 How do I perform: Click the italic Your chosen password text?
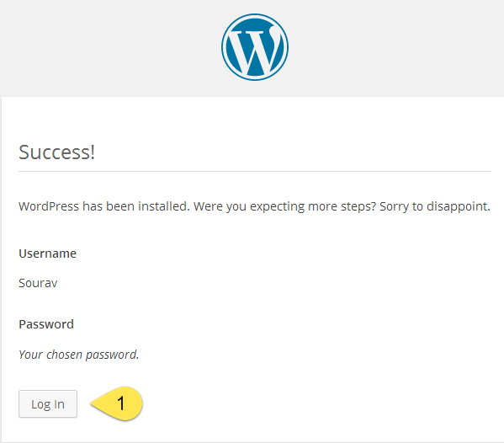click(x=79, y=355)
